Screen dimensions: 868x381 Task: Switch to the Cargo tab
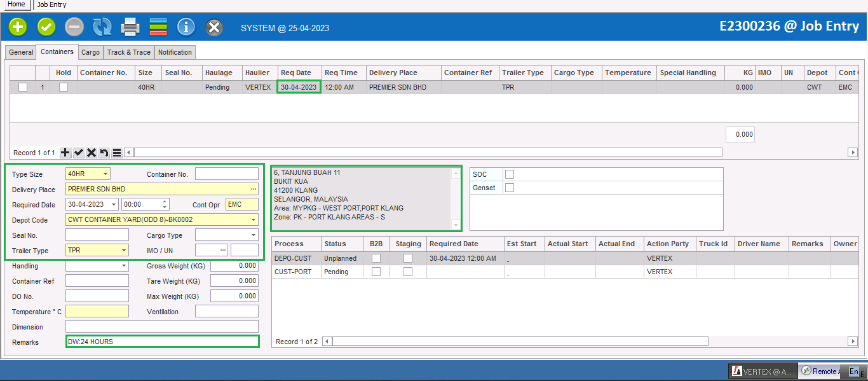point(90,52)
